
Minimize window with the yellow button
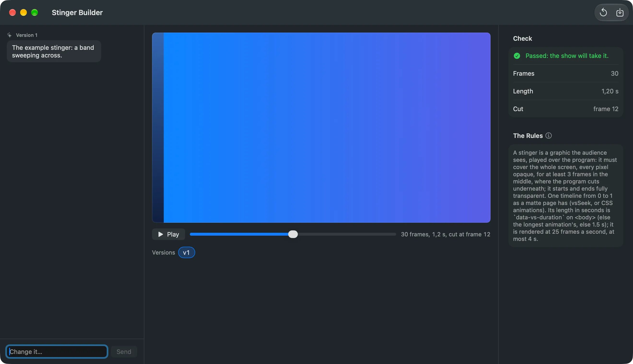click(23, 12)
